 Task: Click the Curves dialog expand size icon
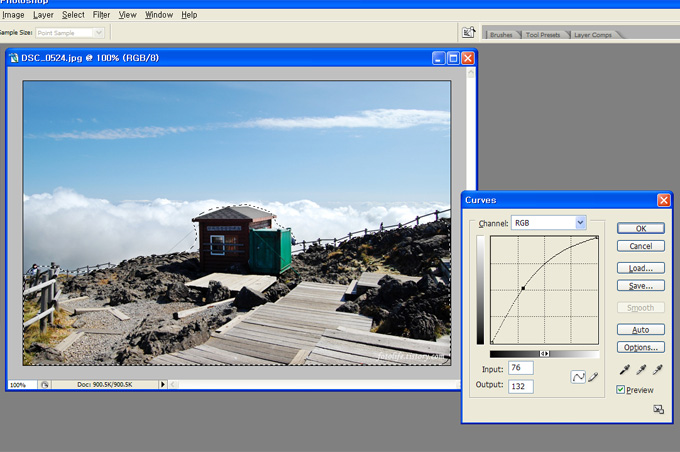point(658,409)
